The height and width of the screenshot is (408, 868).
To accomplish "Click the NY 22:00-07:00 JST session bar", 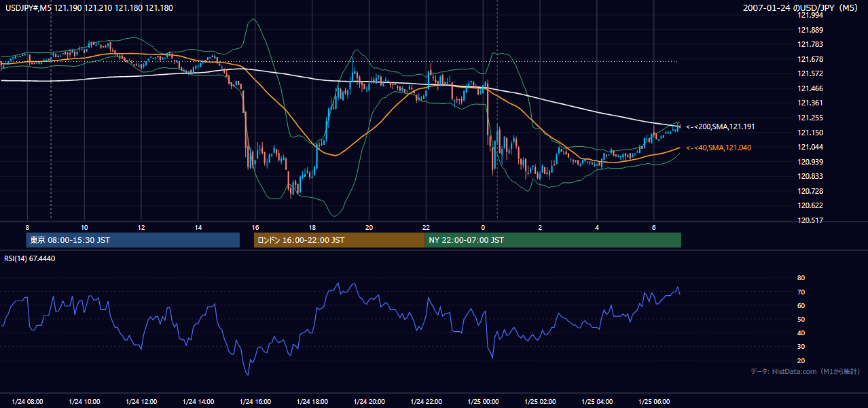I will [553, 240].
